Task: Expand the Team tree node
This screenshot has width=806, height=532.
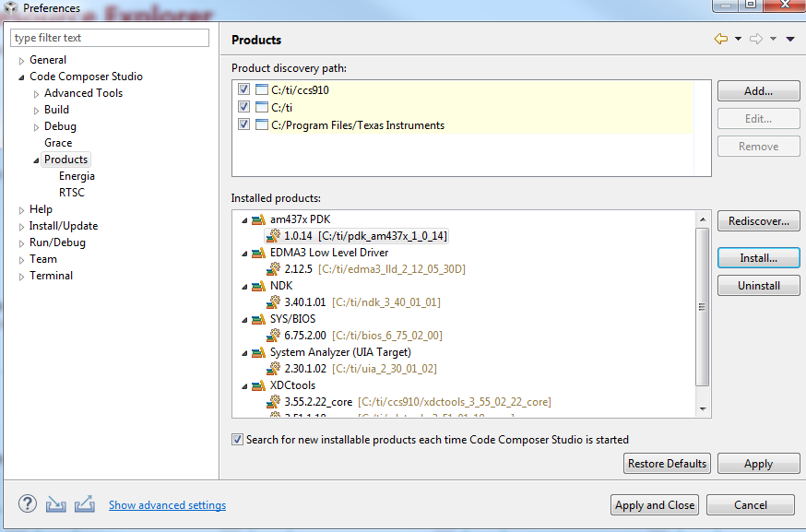Action: click(21, 260)
